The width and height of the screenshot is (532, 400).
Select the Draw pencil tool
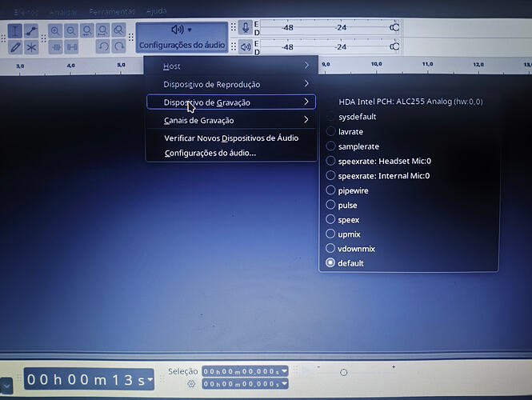[x=16, y=47]
